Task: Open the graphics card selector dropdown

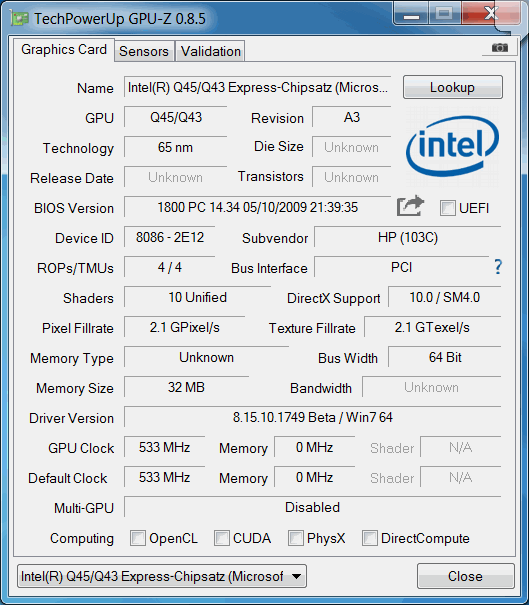Action: [x=162, y=576]
